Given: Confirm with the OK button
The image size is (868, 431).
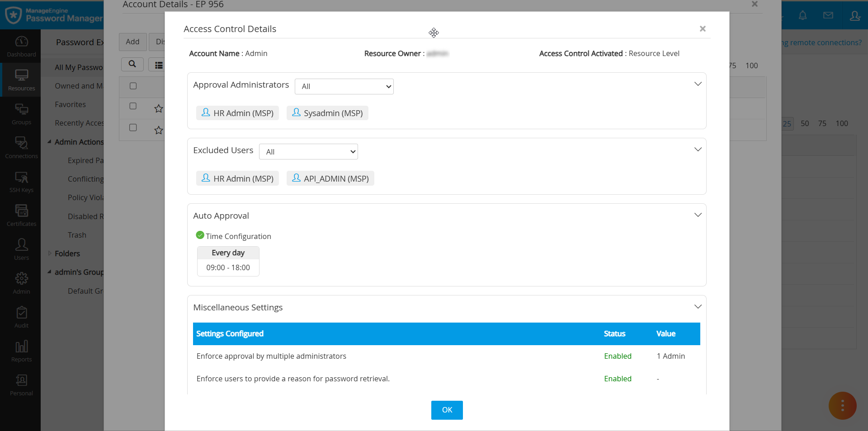Looking at the screenshot, I should 447,410.
